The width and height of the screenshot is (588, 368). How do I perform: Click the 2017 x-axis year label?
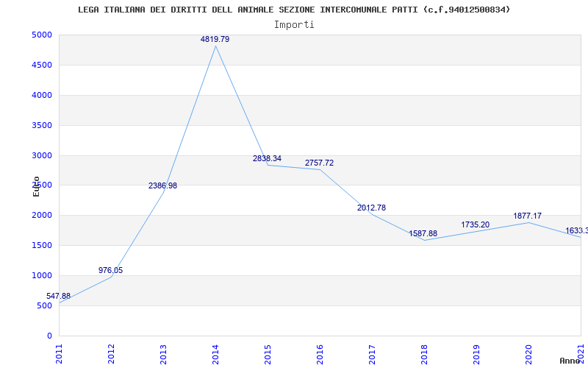pyautogui.click(x=372, y=355)
